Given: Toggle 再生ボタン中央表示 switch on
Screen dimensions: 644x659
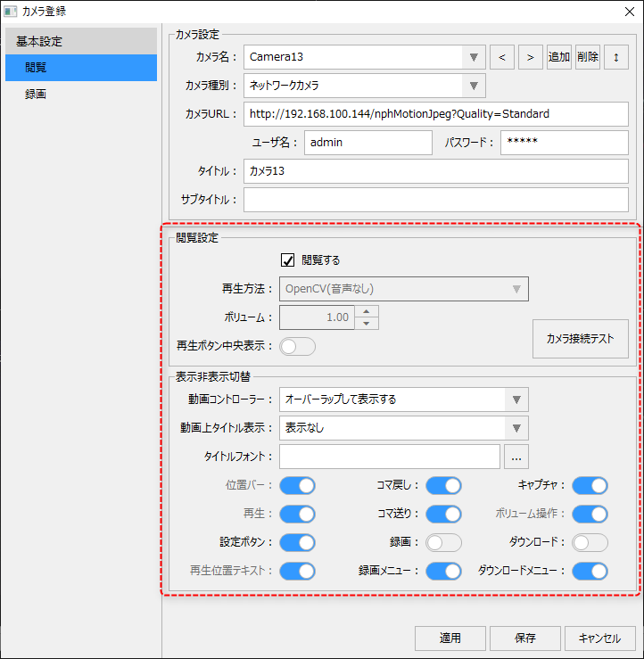Looking at the screenshot, I should [298, 346].
